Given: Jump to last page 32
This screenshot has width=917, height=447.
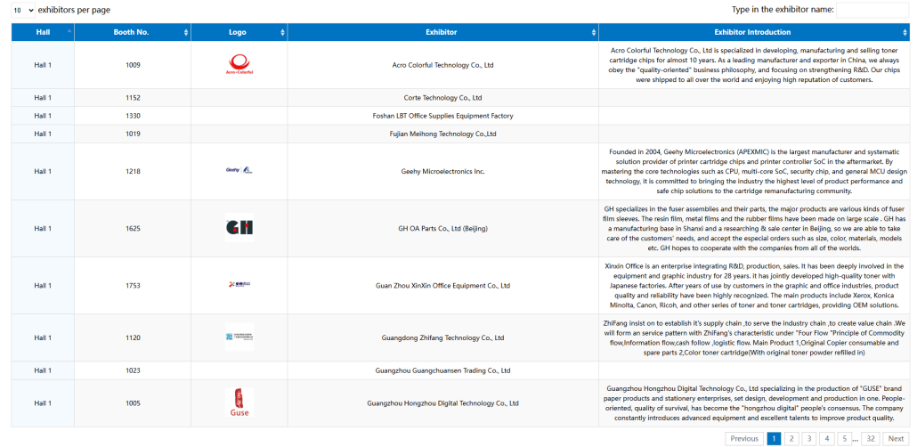Looking at the screenshot, I should [x=870, y=438].
